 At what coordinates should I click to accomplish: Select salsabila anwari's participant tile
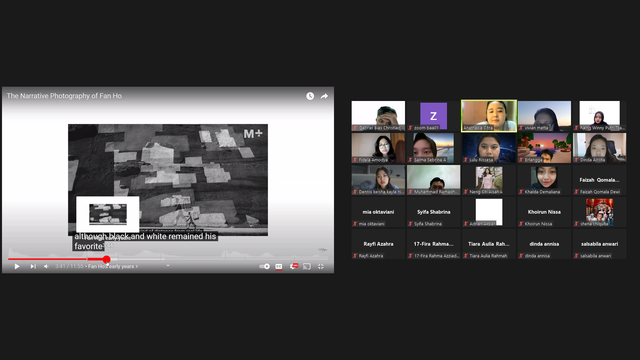[599, 244]
